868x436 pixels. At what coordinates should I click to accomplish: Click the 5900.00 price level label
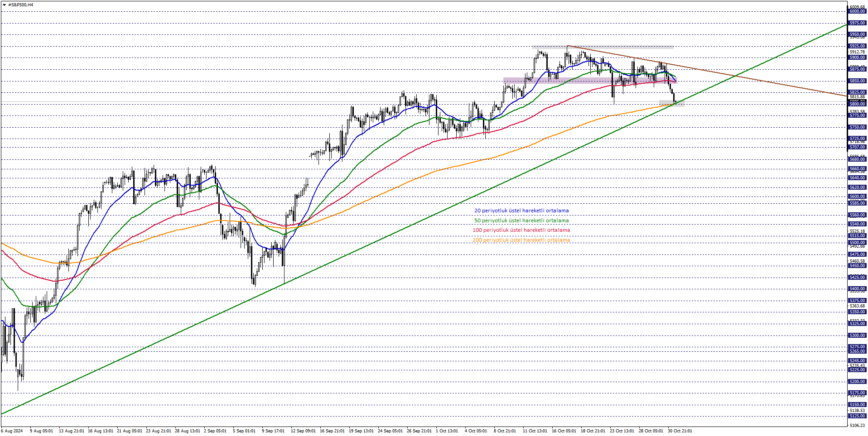tap(857, 57)
